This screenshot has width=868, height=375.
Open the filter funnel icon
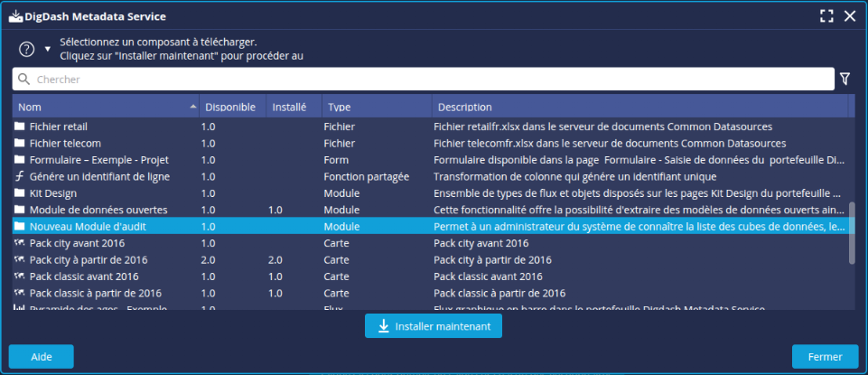click(x=845, y=80)
